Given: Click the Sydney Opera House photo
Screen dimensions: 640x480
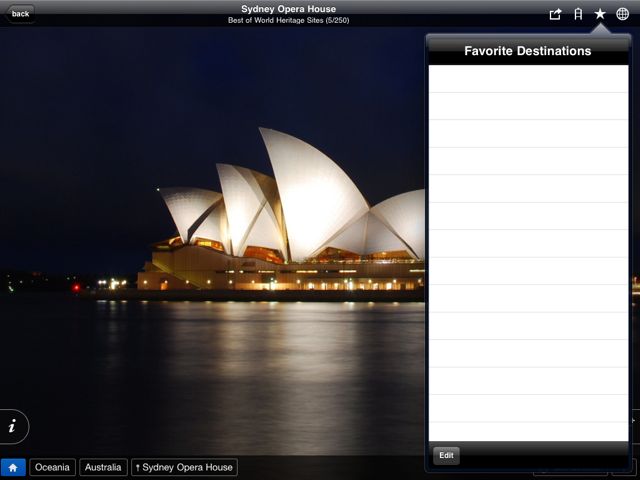Looking at the screenshot, I should [212, 241].
